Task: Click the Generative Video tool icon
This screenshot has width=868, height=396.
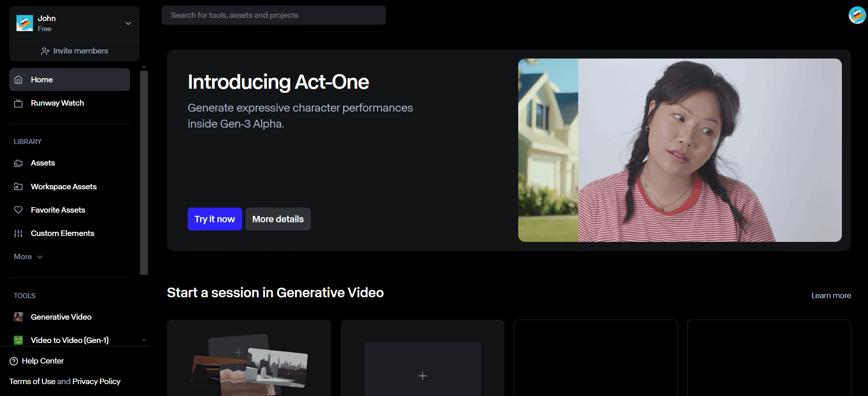Action: [x=18, y=317]
